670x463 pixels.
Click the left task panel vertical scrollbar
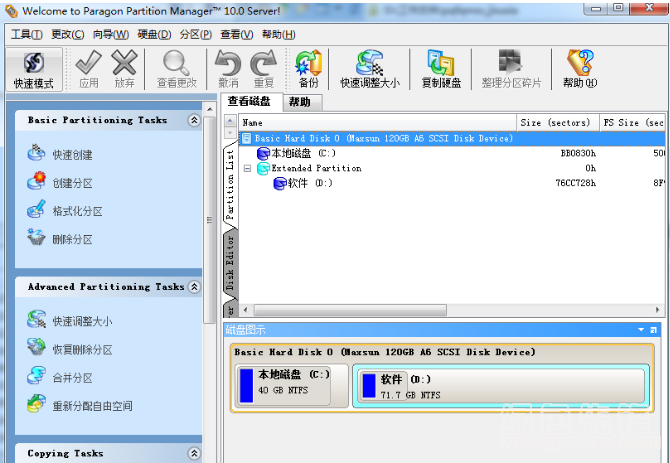tap(209, 220)
